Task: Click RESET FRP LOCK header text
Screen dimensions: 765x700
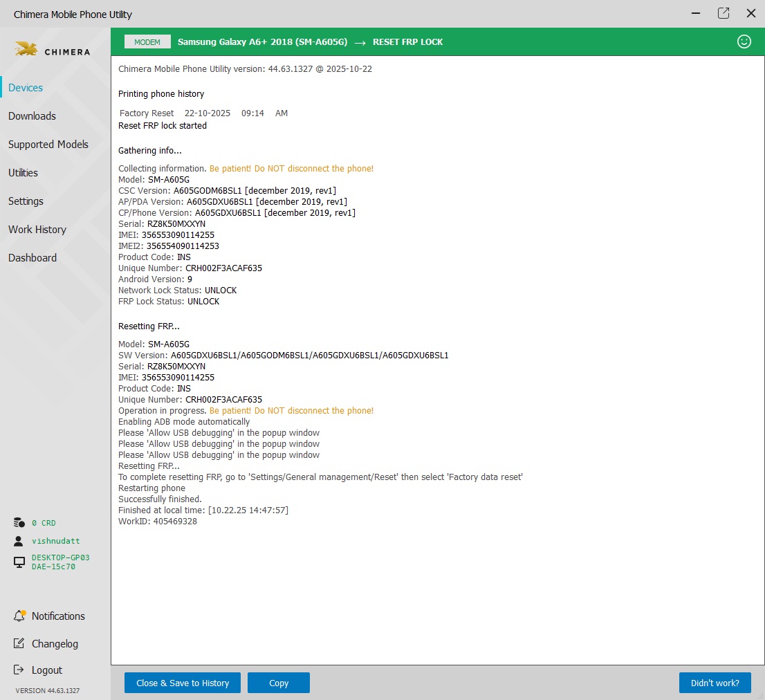Action: click(408, 42)
